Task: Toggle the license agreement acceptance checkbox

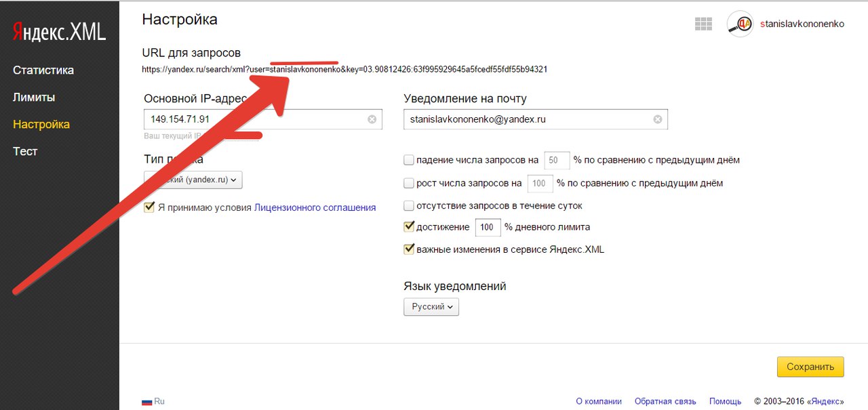Action: click(150, 207)
